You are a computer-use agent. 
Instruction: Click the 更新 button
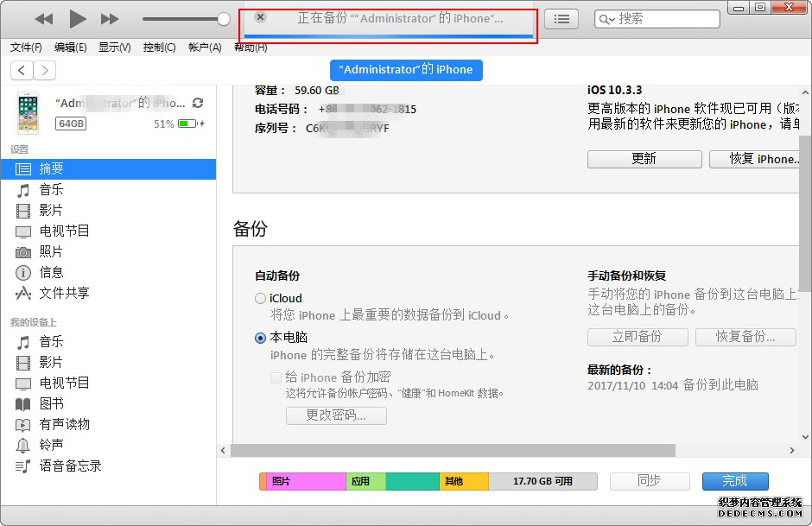[644, 159]
